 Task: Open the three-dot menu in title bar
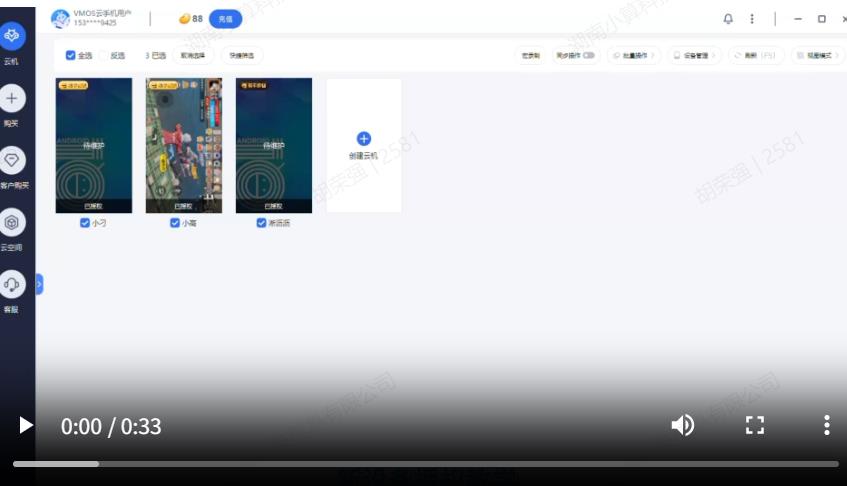[752, 19]
